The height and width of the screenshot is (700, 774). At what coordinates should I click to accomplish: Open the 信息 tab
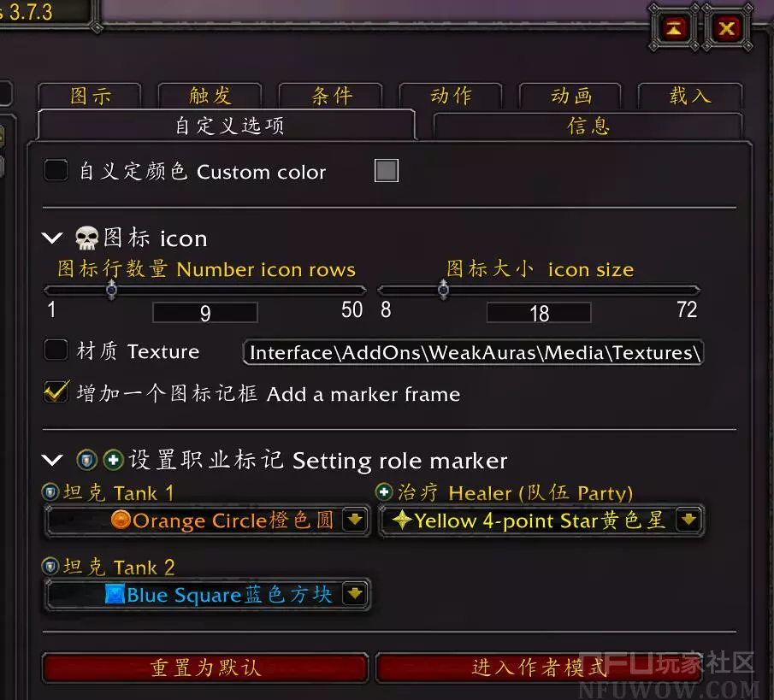(588, 126)
